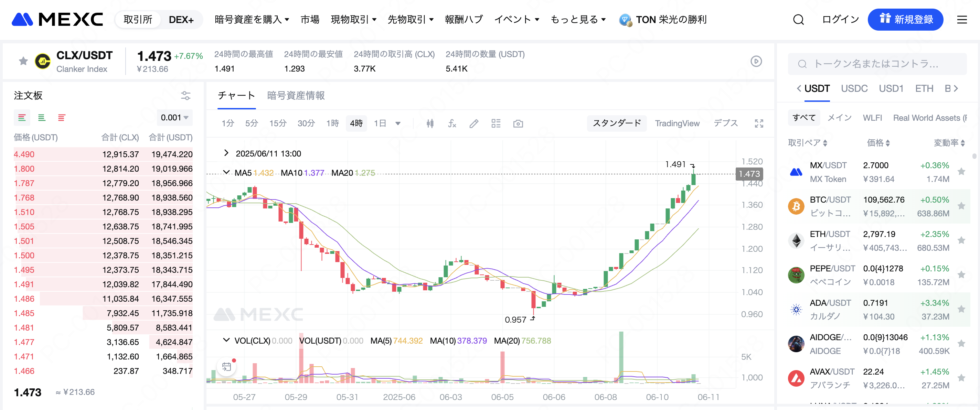The image size is (980, 410).
Task: Open the chart grid layout icon
Action: (x=496, y=123)
